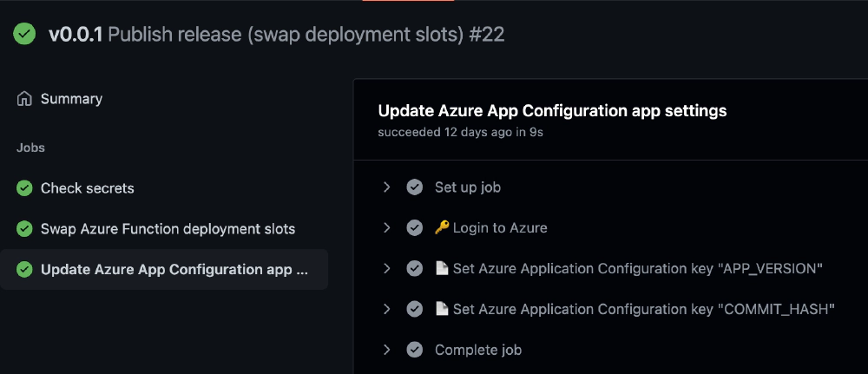Click the Login to Azure step label

[x=500, y=228]
